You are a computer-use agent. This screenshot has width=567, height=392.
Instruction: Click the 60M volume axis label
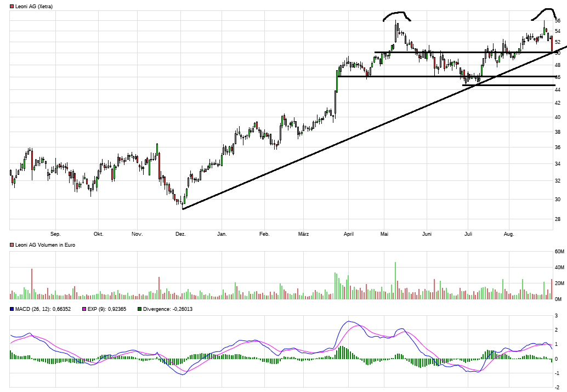[559, 251]
